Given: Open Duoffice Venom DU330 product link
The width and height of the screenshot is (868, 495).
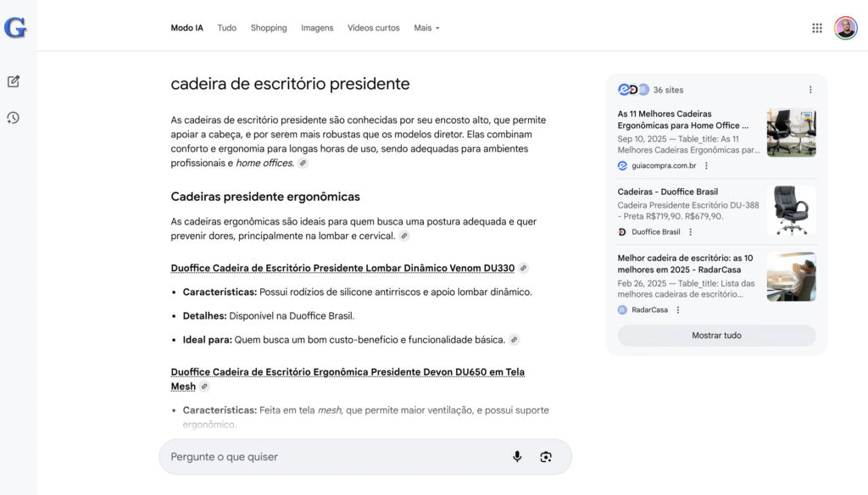Looking at the screenshot, I should [342, 268].
